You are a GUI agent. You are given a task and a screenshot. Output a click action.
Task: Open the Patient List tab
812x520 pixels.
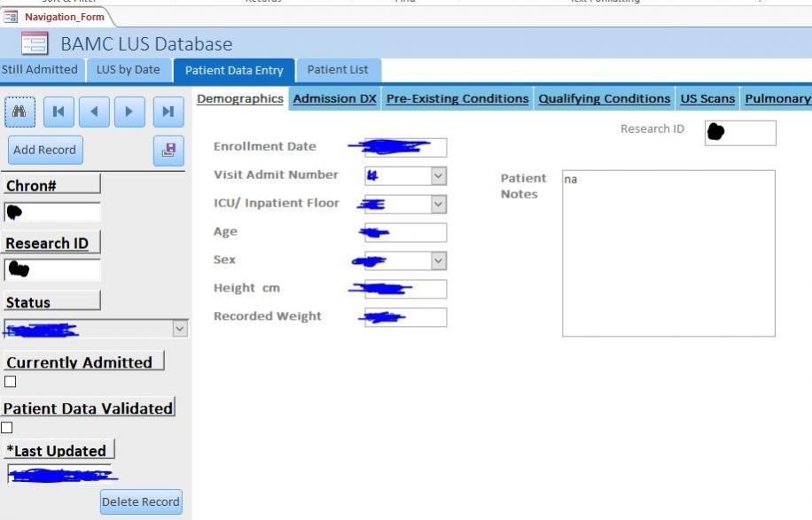point(338,70)
